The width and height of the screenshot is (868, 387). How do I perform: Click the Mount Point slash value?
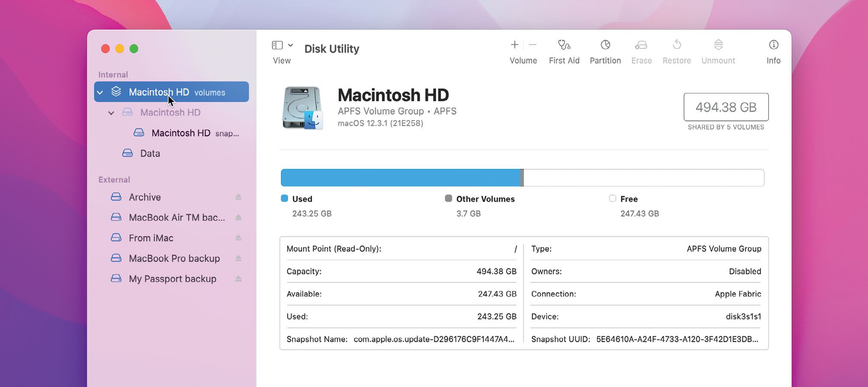(515, 249)
